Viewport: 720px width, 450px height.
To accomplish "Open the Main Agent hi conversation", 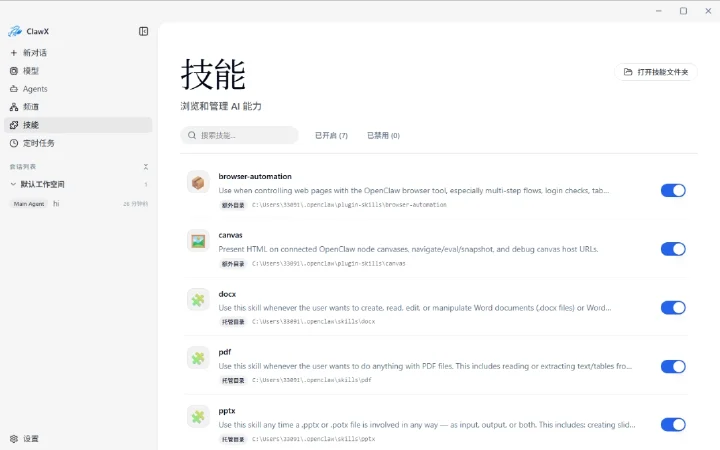I will (x=78, y=203).
